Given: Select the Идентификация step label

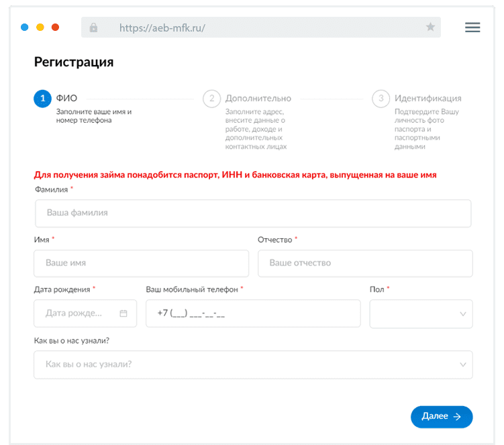Looking at the screenshot, I should coord(427,99).
